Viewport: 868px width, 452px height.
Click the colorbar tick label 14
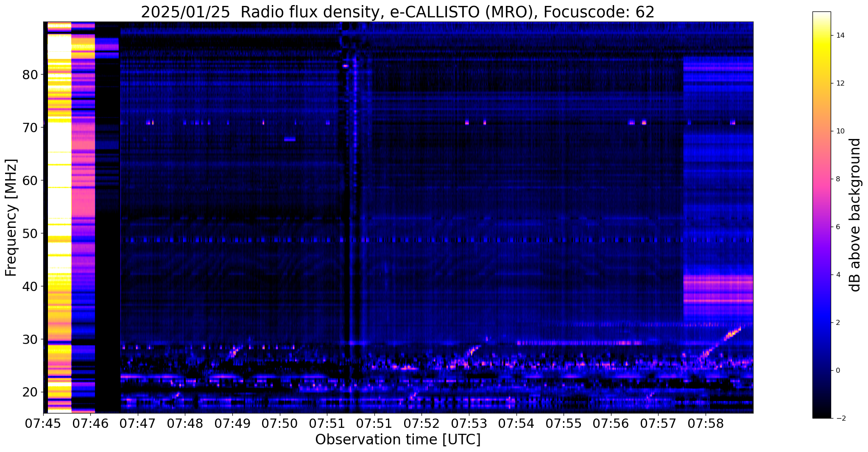(x=840, y=36)
